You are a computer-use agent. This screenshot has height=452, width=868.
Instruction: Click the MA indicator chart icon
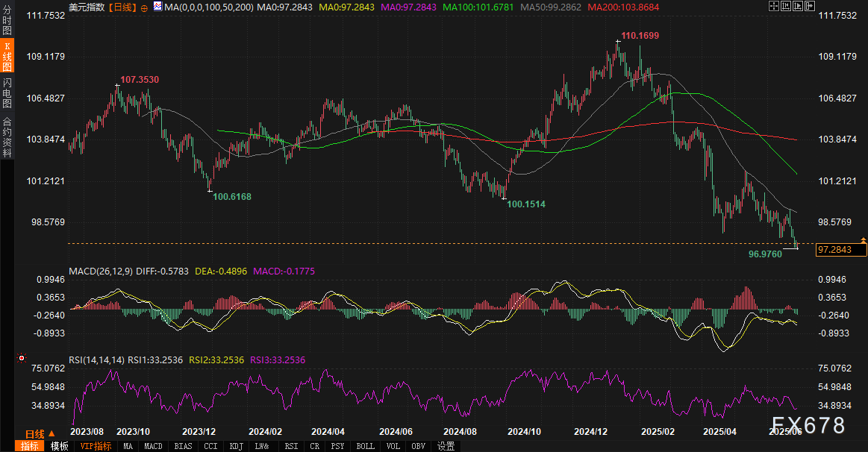(157, 7)
